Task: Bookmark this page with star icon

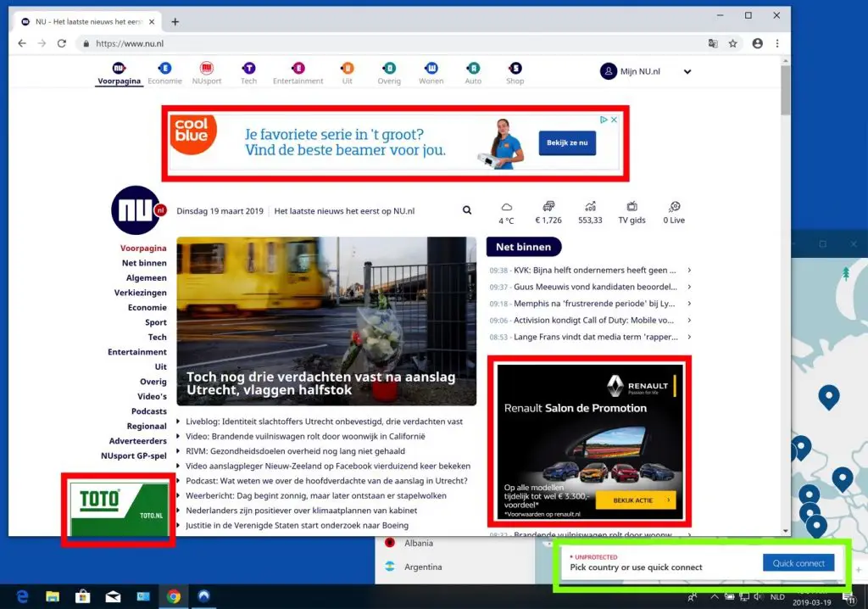Action: (733, 43)
